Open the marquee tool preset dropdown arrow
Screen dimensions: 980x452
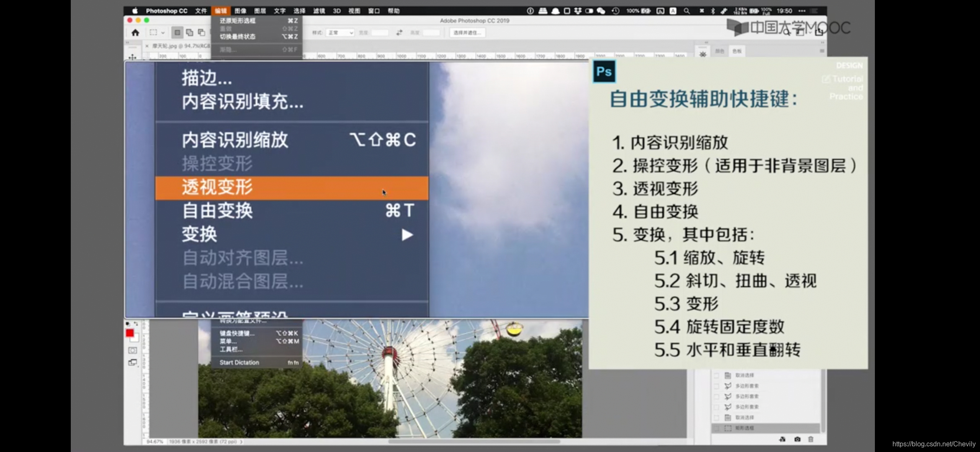[163, 33]
